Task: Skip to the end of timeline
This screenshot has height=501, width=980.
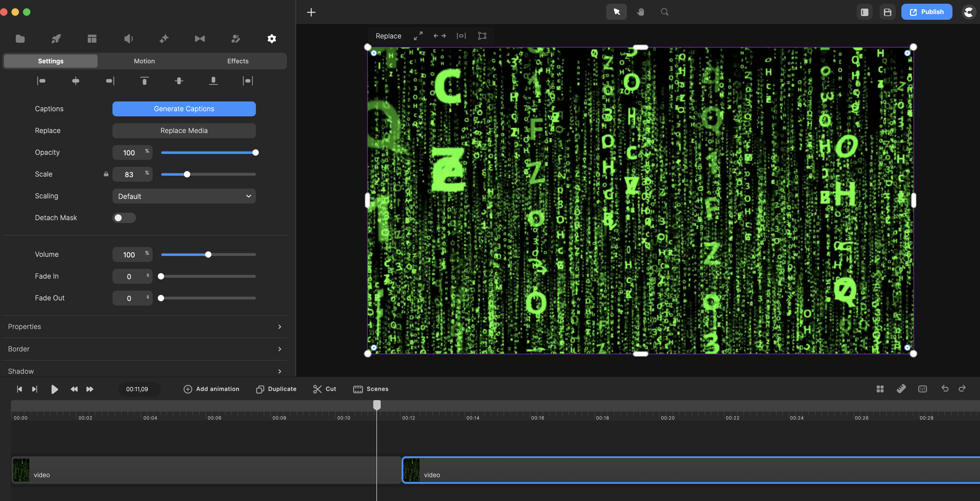Action: (x=35, y=389)
